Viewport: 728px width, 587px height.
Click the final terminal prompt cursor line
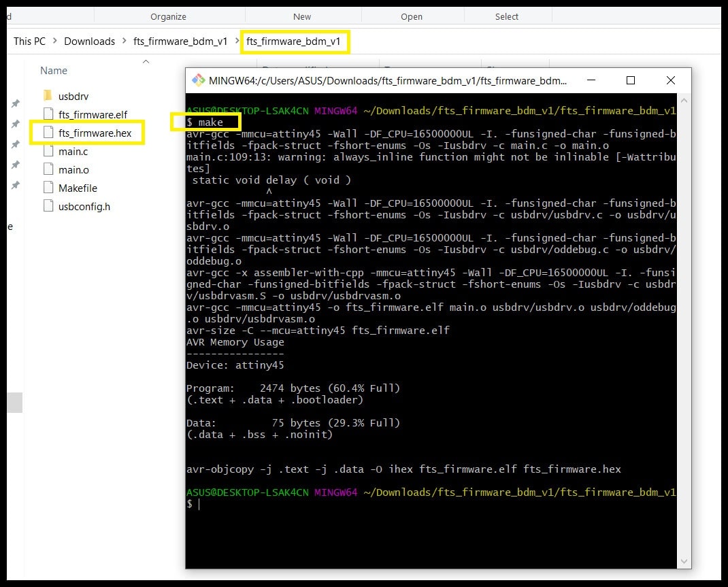[194, 504]
